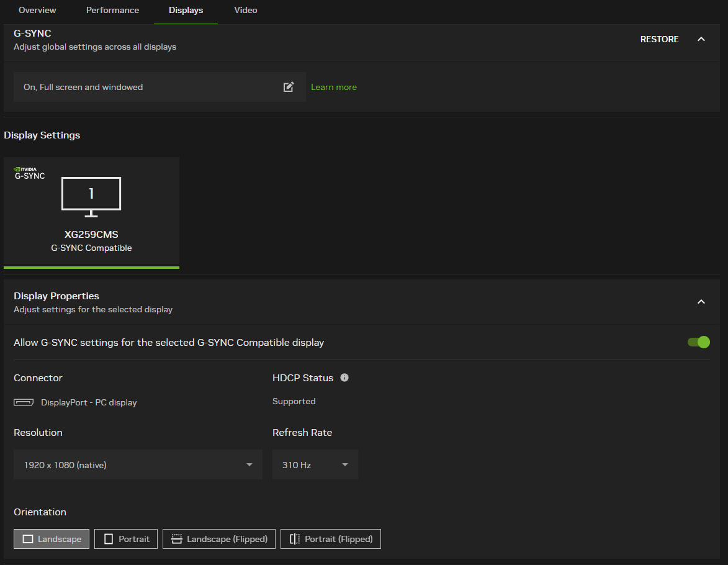Collapse the Display Properties section chevron

[x=701, y=302]
